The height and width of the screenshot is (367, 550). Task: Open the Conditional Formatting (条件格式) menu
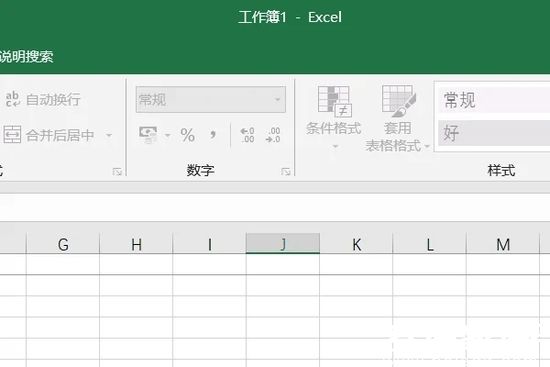[x=334, y=117]
